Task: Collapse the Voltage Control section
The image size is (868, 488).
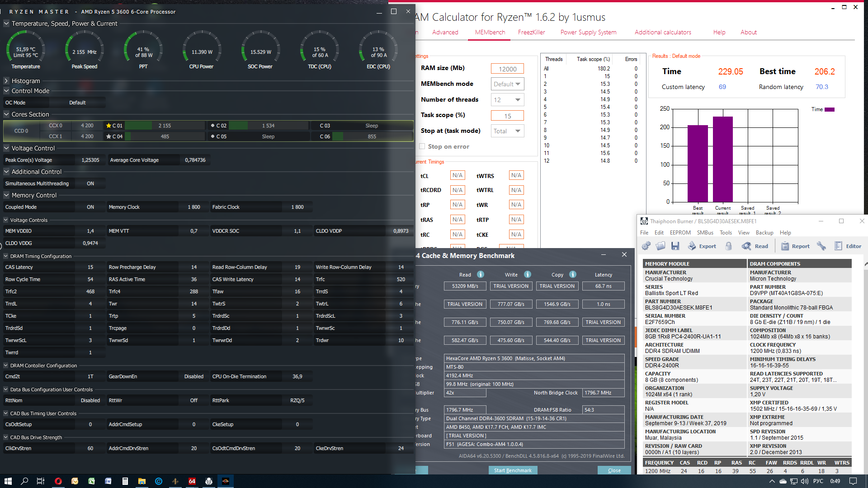Action: (6, 148)
